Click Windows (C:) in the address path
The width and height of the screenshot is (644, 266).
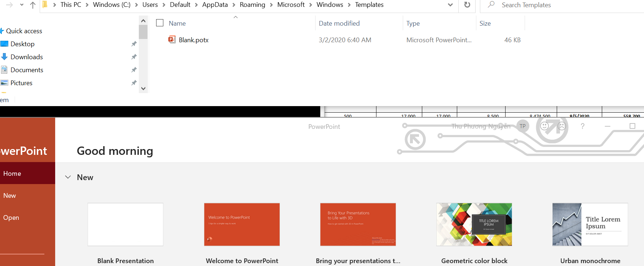[x=112, y=5]
